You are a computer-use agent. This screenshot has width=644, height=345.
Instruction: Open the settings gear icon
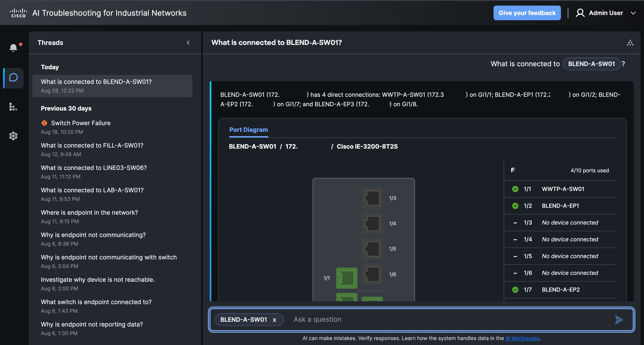(x=13, y=136)
